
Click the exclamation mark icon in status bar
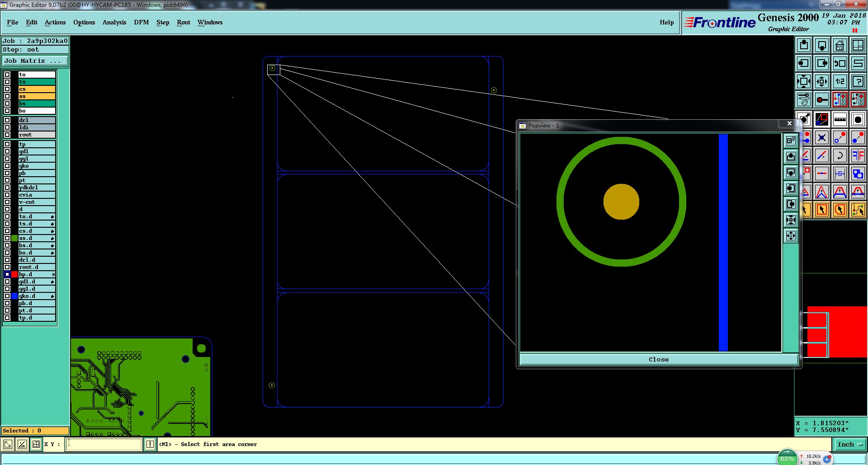click(x=150, y=444)
